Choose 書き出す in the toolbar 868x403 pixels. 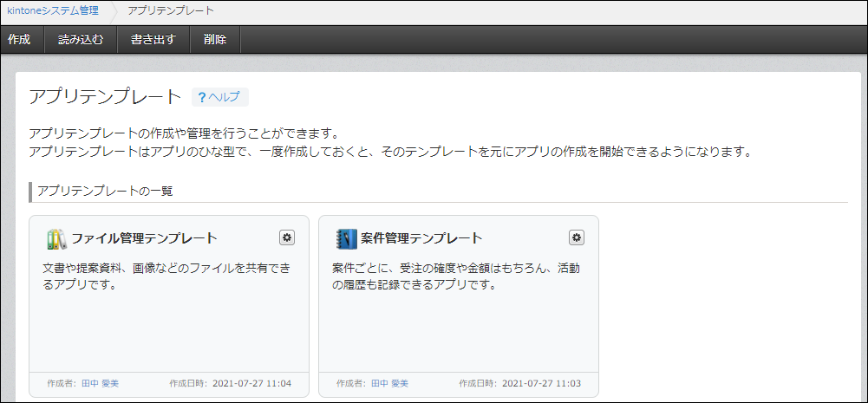point(153,40)
